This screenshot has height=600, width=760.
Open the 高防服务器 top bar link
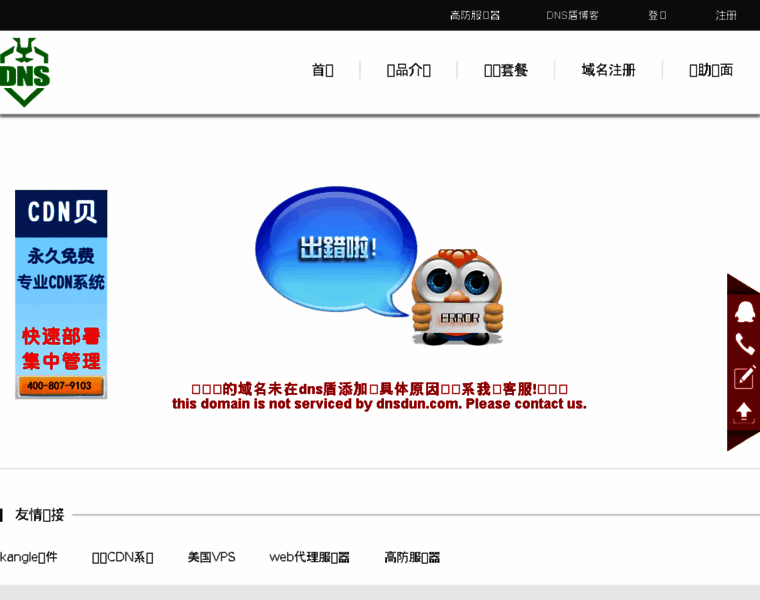pos(475,16)
